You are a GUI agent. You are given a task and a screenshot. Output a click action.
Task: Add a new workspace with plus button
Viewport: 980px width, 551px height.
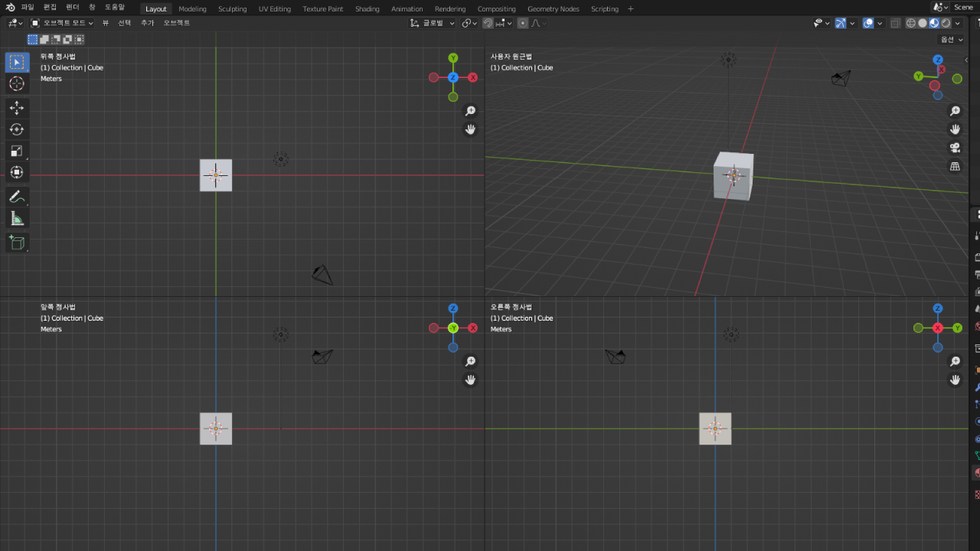(x=631, y=8)
